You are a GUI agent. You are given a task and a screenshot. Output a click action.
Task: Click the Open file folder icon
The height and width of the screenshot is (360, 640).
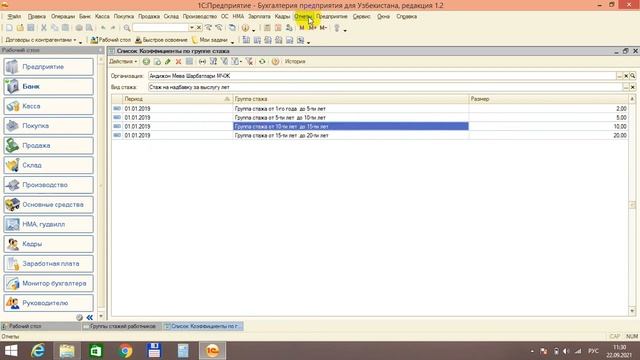[20, 28]
